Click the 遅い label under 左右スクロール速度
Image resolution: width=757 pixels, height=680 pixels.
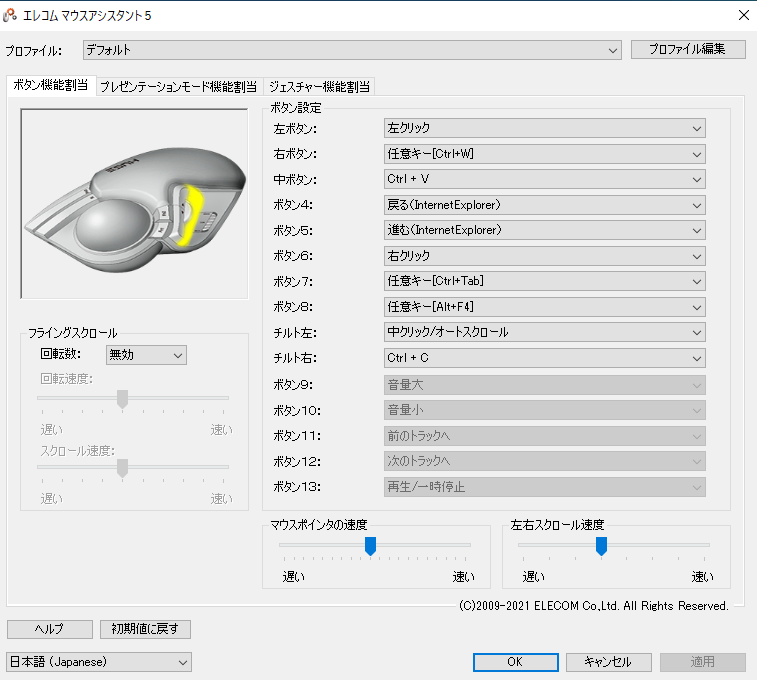click(533, 576)
